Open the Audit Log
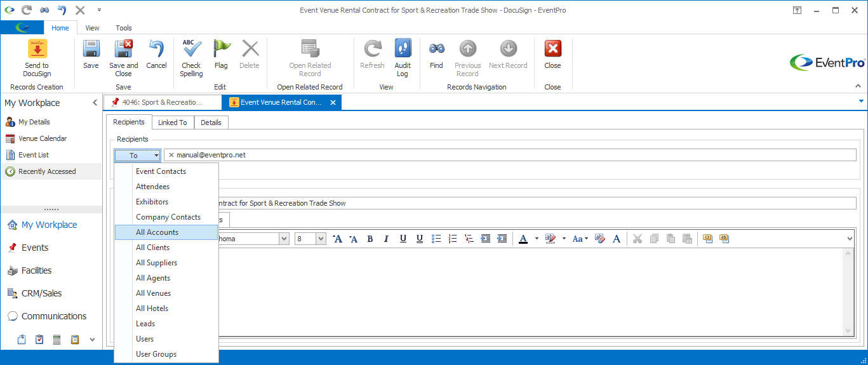The image size is (868, 365). 403,58
